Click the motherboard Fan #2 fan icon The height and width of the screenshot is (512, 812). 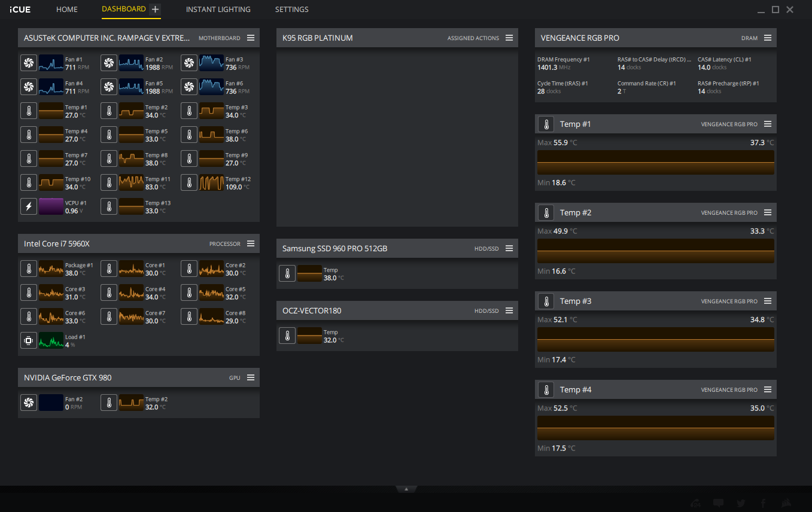(108, 63)
